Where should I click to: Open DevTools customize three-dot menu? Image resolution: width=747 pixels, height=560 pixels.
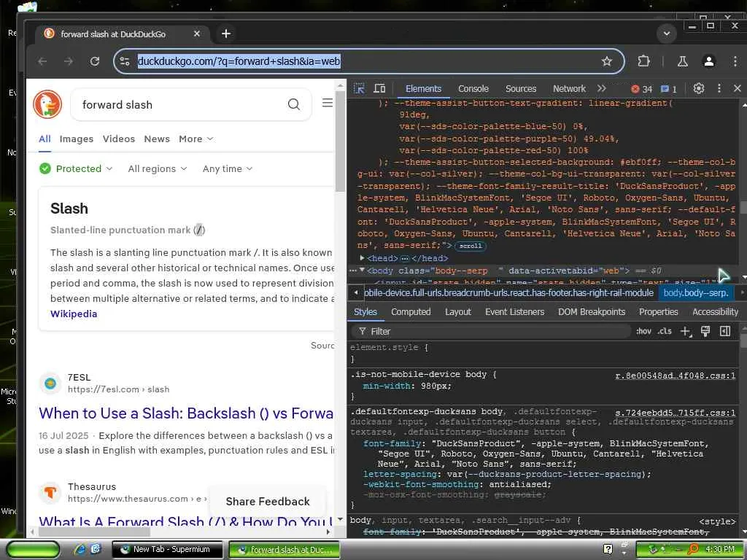[719, 88]
